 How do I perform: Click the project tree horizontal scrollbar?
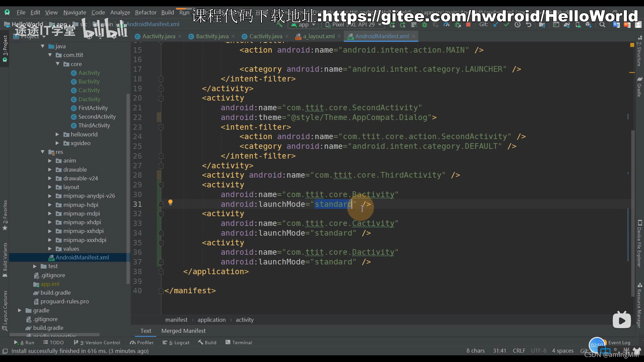tap(55, 335)
